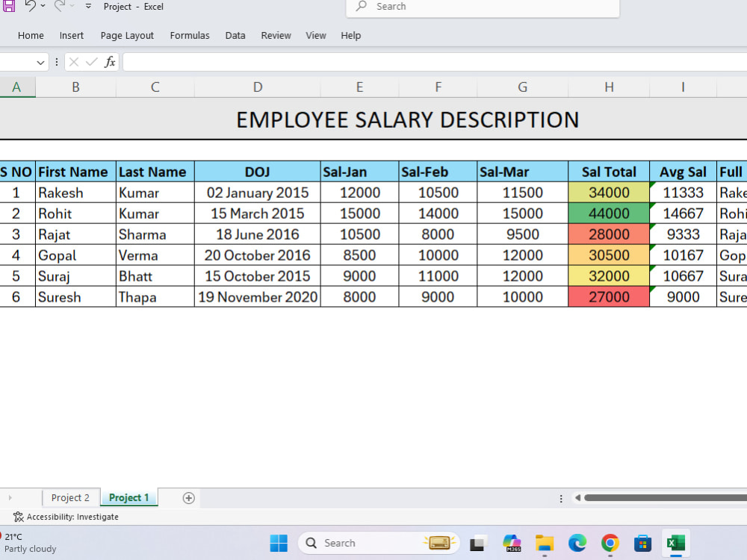Open File Explorer from the taskbar
Screen dimensions: 747x560
pos(545,543)
